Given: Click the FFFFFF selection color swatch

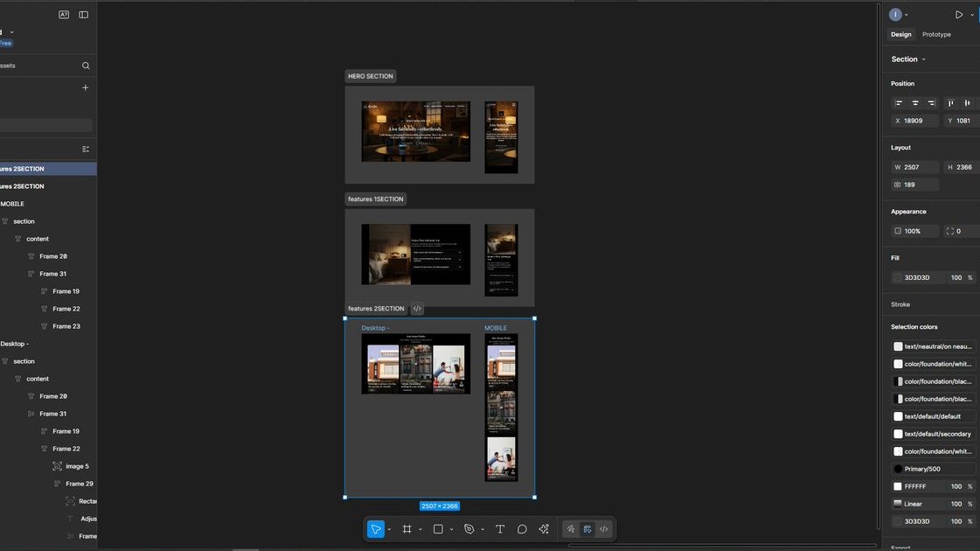Looking at the screenshot, I should pos(898,486).
